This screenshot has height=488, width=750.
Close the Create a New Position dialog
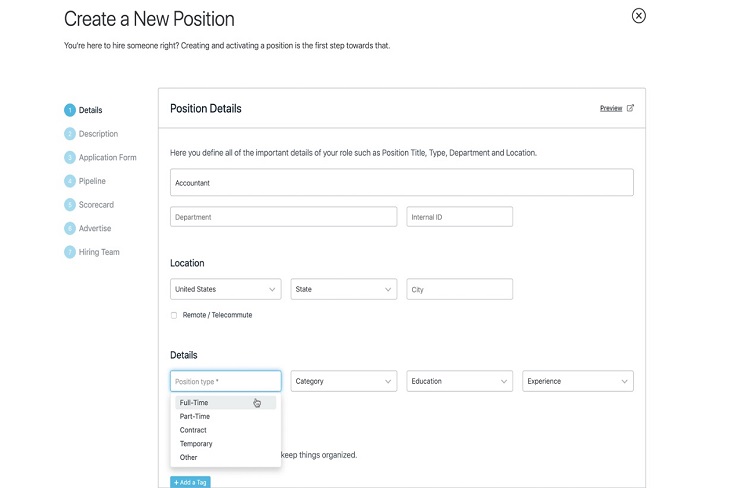(639, 16)
